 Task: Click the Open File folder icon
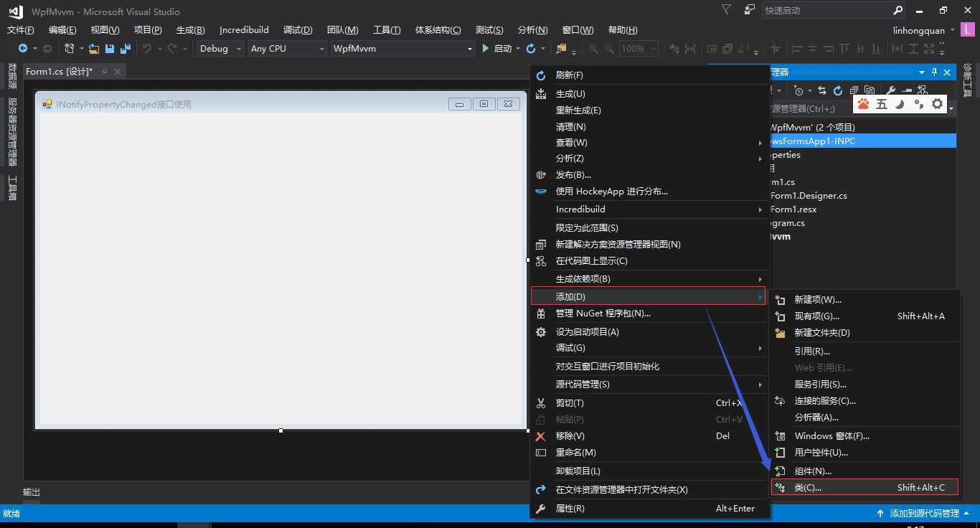pos(94,48)
